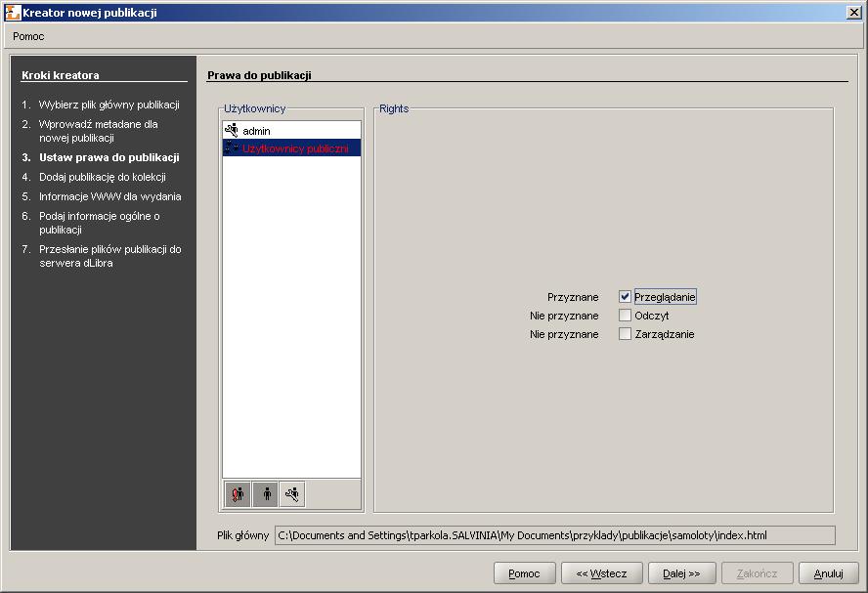Click the Nie przyznane label beside Odczyt
The width and height of the screenshot is (868, 593).
click(564, 316)
